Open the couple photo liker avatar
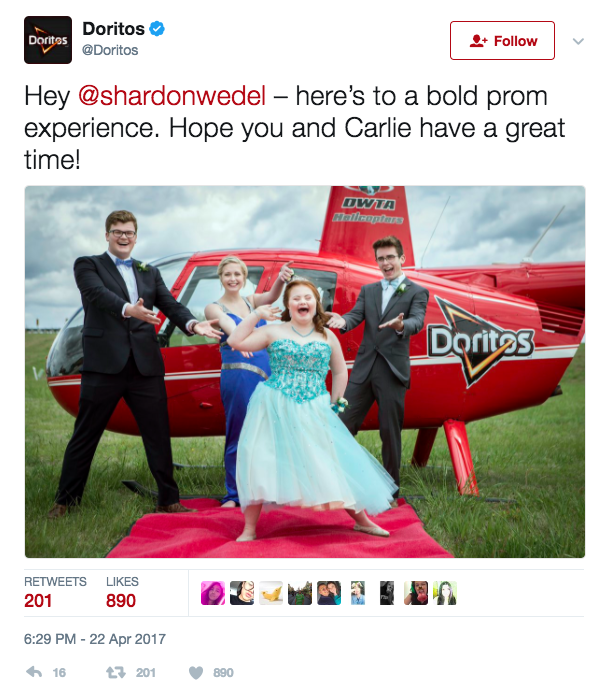Viewport: 607px width, 687px height. tap(329, 593)
